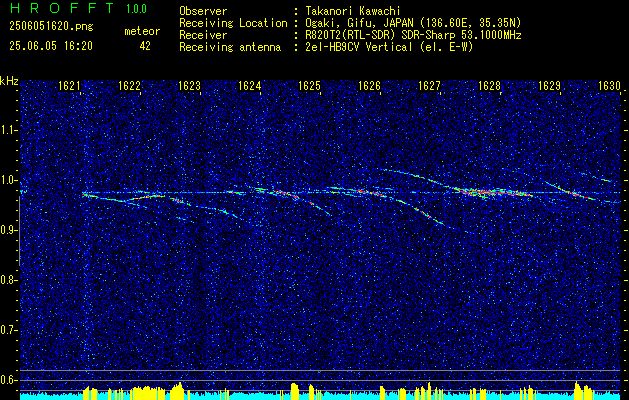629x400 pixels.
Task: Click frequency axis label 0.9
Action: (x=7, y=230)
